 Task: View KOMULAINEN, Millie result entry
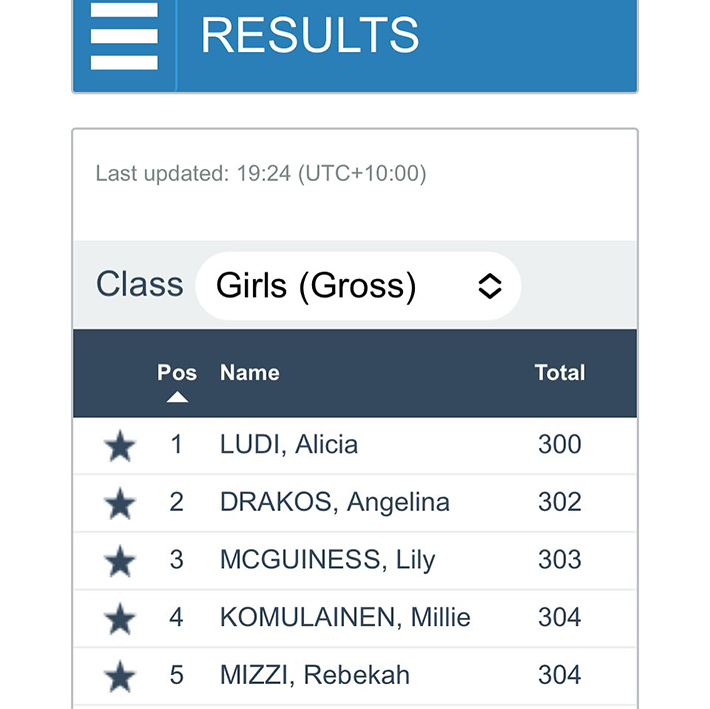[345, 617]
